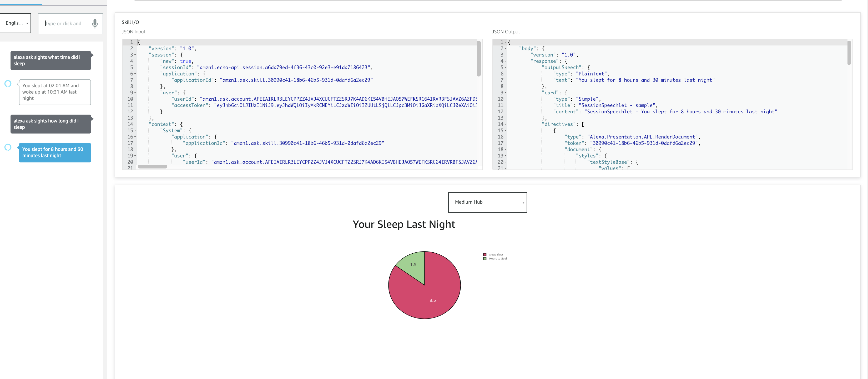Image resolution: width=868 pixels, height=379 pixels.
Task: Click the red 8.5 pie slice
Action: [428, 296]
